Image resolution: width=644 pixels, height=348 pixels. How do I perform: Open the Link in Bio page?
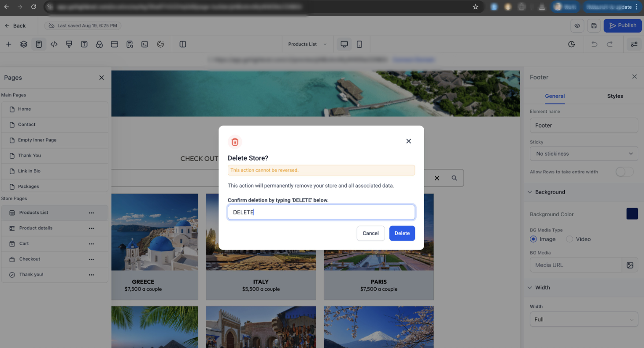(x=55, y=171)
